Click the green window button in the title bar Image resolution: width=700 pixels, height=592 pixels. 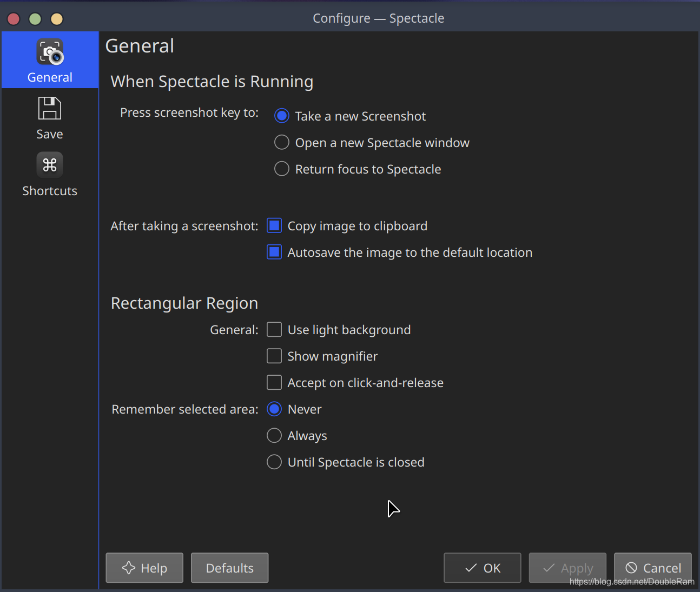tap(35, 19)
